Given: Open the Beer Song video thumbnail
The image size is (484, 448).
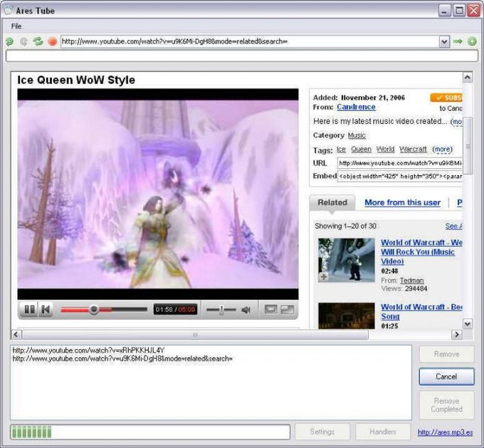Looking at the screenshot, I should 347,316.
